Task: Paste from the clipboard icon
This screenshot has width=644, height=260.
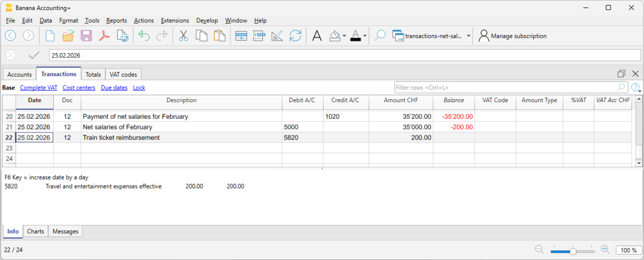Action: pos(219,36)
